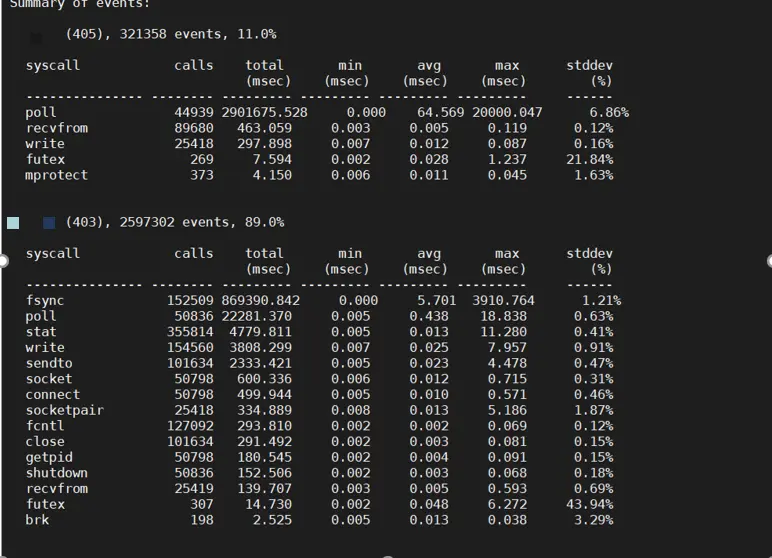772x558 pixels.
Task: Click the bottom edge circular resize handle
Action: click(x=386, y=555)
